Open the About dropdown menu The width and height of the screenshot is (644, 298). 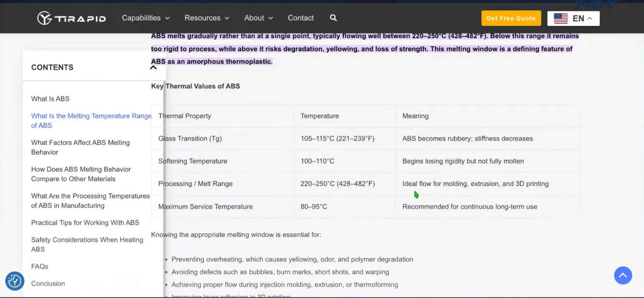pos(258,18)
